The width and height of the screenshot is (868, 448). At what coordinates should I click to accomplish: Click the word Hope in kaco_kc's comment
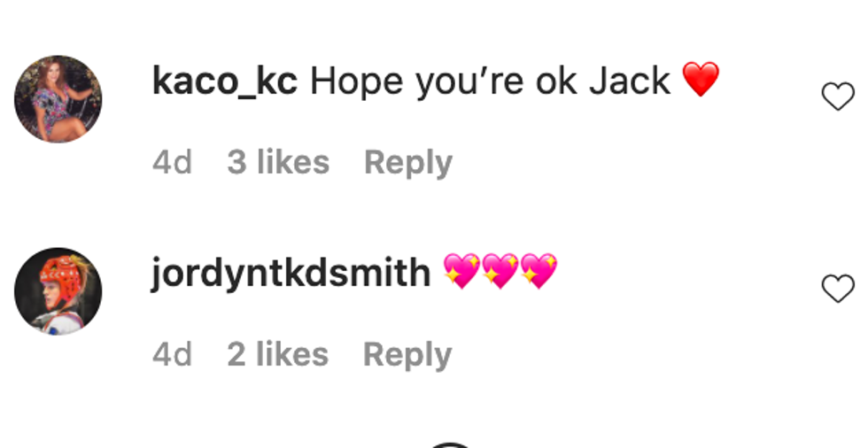(x=357, y=81)
